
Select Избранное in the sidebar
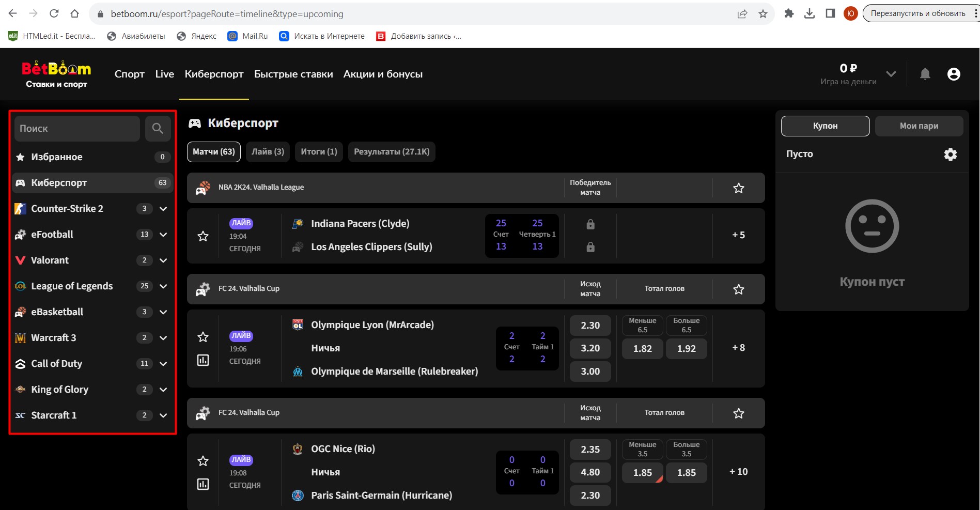coord(57,157)
